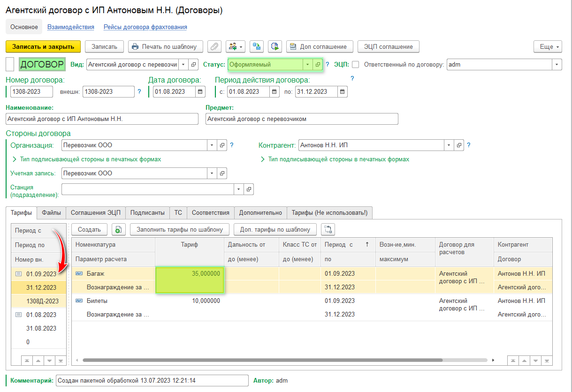
Task: Click the swap icon after Доп. тарифы по шаблону
Action: pyautogui.click(x=328, y=229)
